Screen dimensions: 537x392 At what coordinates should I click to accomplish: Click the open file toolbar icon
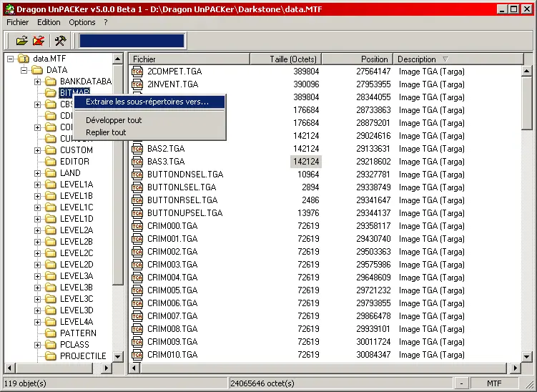click(21, 41)
